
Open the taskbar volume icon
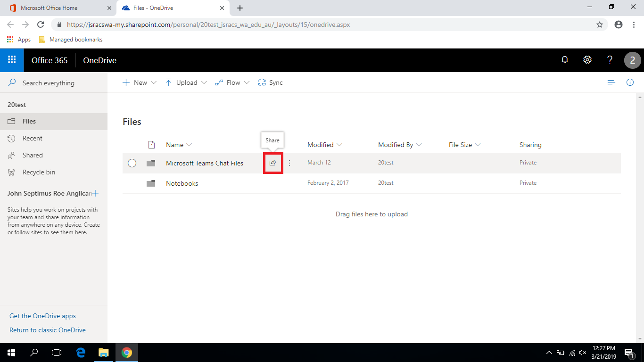(x=583, y=353)
